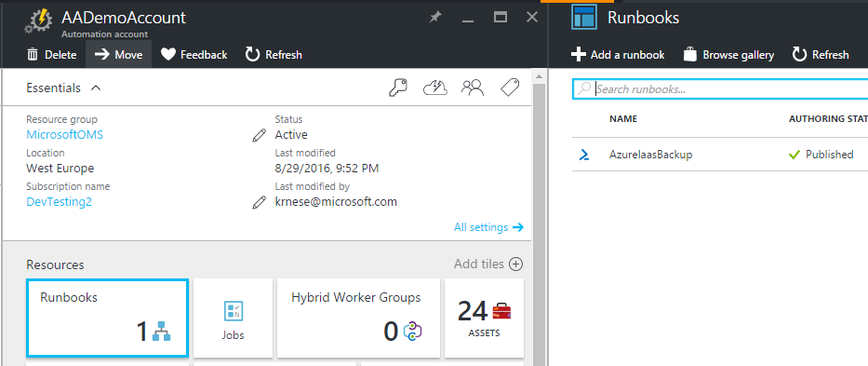Open Users via the people icon
868x366 pixels.
(x=473, y=88)
